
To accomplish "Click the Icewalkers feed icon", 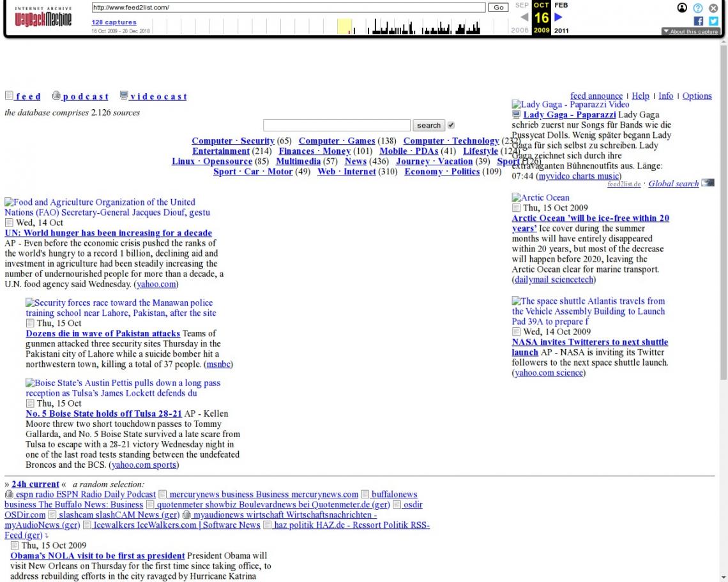I will pos(87,525).
